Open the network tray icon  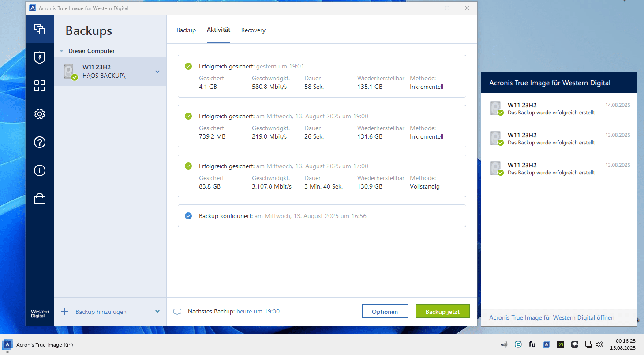click(x=588, y=344)
